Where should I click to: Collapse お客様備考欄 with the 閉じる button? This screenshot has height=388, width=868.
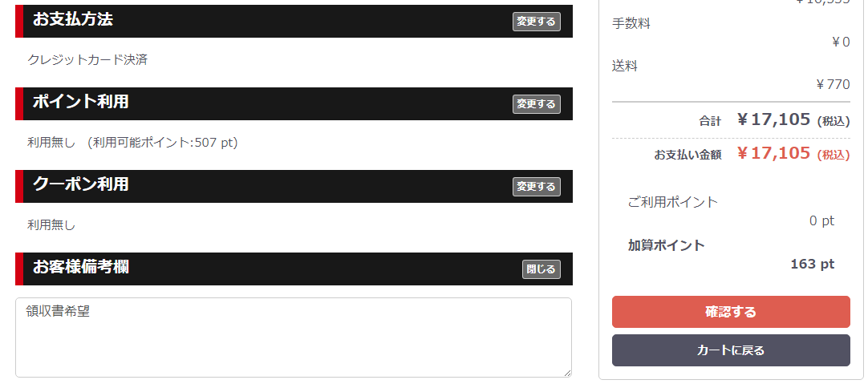[x=541, y=269]
